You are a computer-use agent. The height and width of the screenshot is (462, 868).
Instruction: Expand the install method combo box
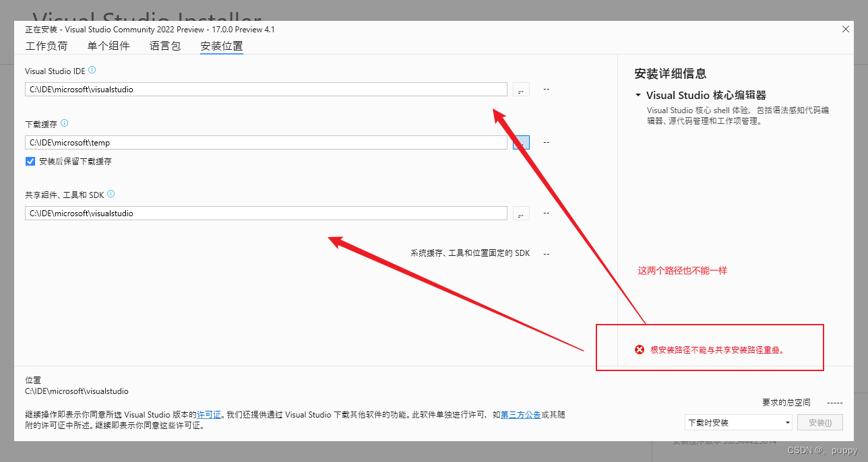tap(786, 422)
